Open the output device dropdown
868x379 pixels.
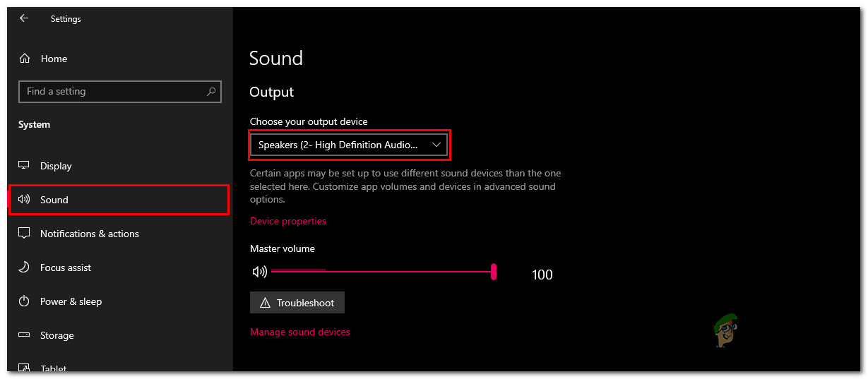350,145
